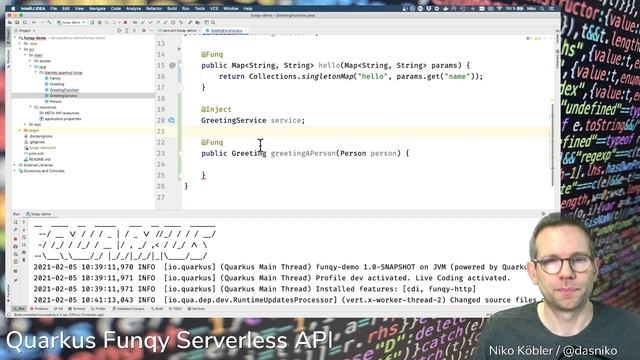This screenshot has height=360, width=640.
Task: Open the Refactor menu
Action: pos(154,8)
